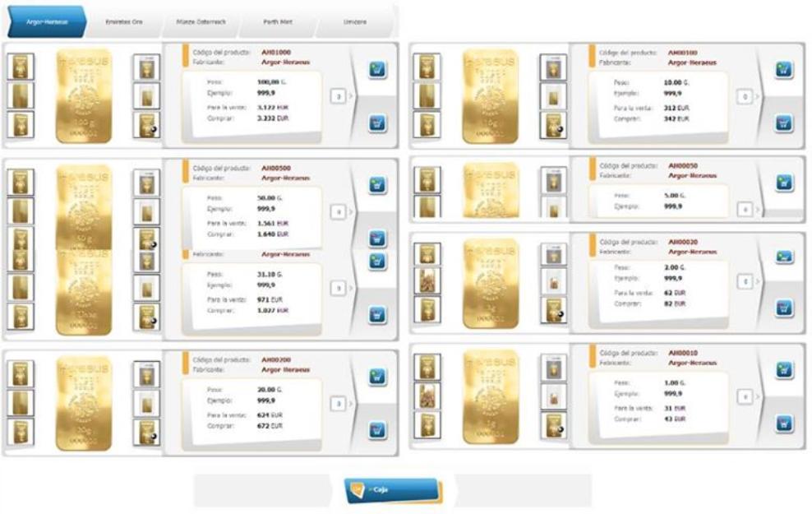
Task: Focus the quantity box for the 20 g bar
Action: [x=338, y=404]
